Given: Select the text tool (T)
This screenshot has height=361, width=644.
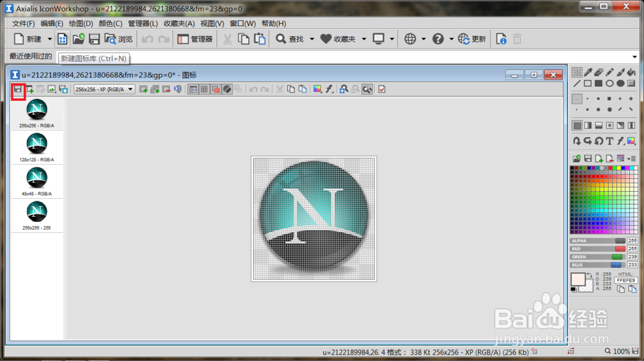Looking at the screenshot, I should coord(609,141).
